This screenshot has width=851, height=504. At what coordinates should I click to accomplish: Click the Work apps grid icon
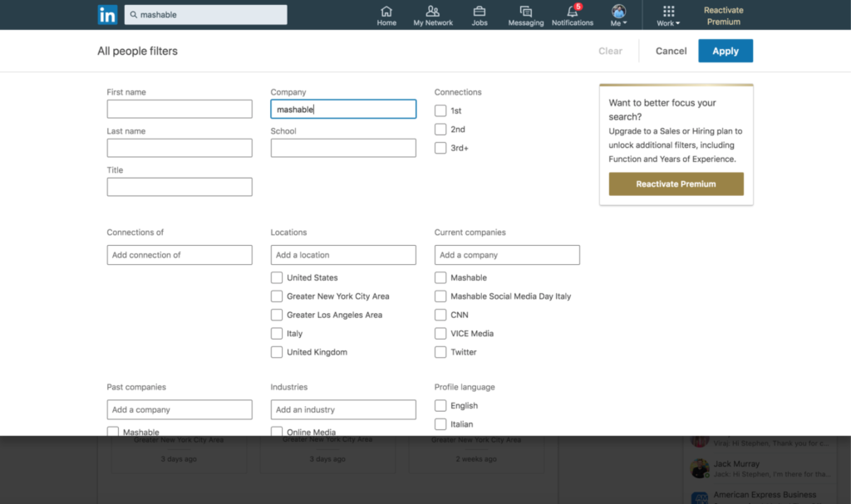pyautogui.click(x=669, y=12)
